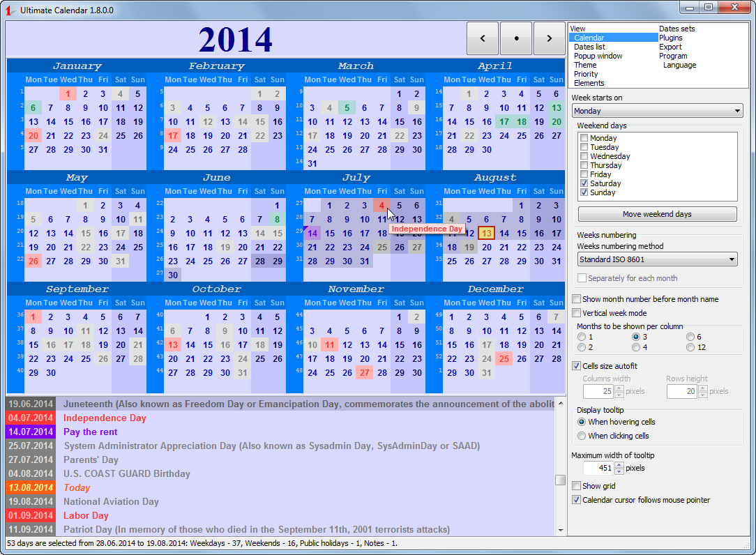The image size is (756, 555).
Task: Toggle Tuesday as weekend day
Action: pyautogui.click(x=584, y=147)
